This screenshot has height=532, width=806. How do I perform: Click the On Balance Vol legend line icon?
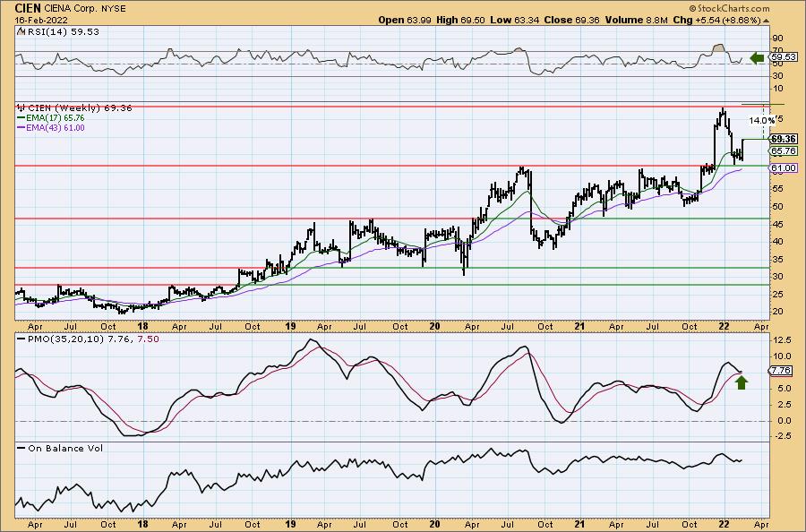(x=21, y=448)
